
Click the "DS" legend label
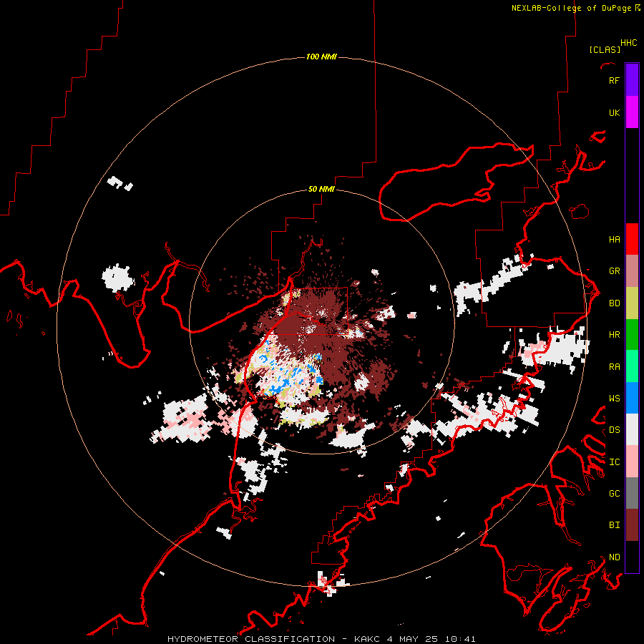614,430
